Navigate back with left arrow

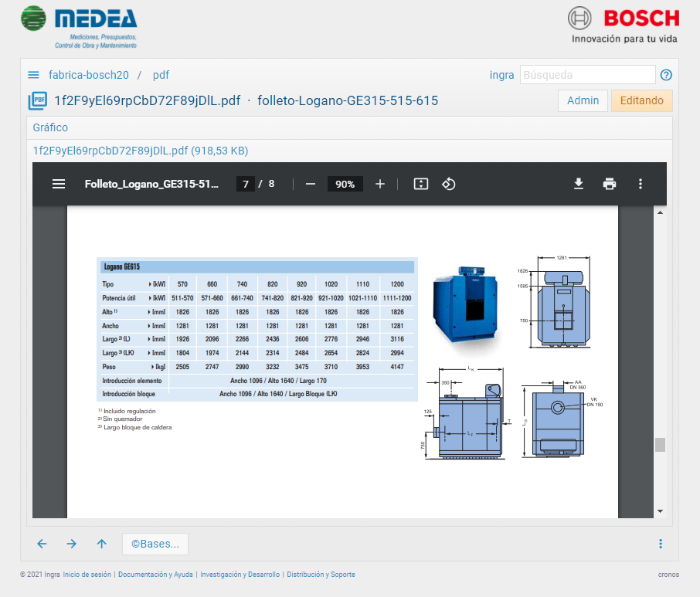(42, 544)
